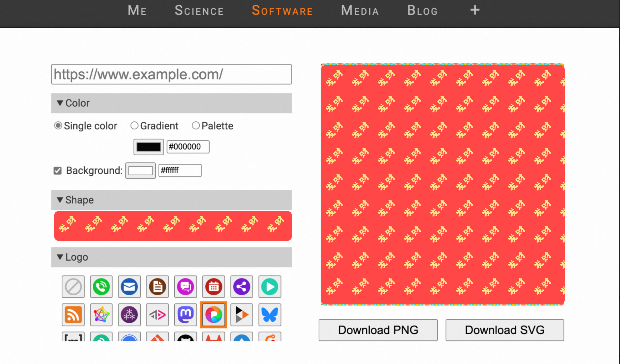Select the no-logo (none) option
620x364 pixels.
pyautogui.click(x=73, y=287)
